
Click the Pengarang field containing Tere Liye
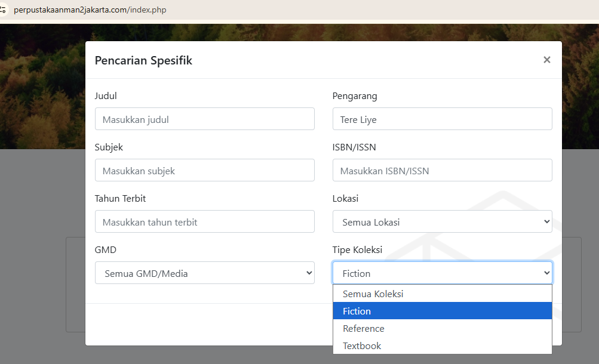(442, 119)
